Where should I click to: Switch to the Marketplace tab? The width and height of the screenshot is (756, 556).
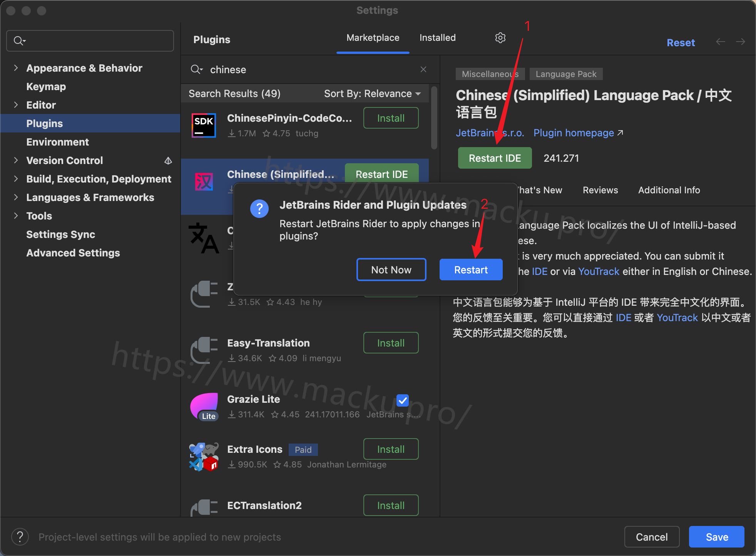(x=373, y=38)
